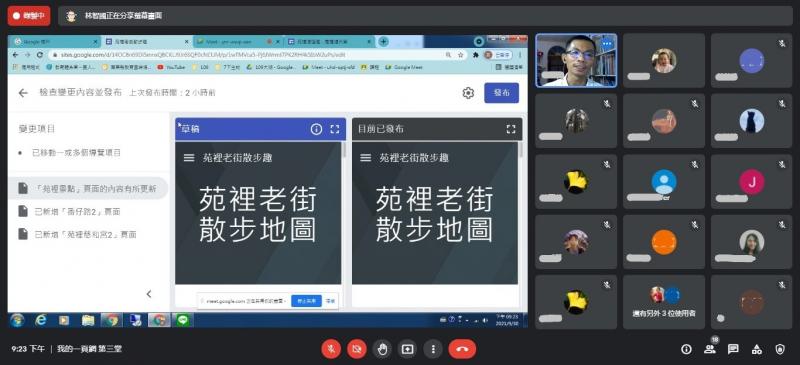Screen dimensions: 800x365
Task: Open the Google Meet bookmark
Action: tap(404, 67)
